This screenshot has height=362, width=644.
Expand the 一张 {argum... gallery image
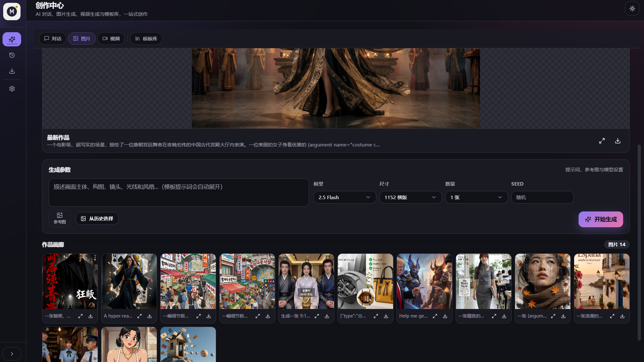click(553, 316)
